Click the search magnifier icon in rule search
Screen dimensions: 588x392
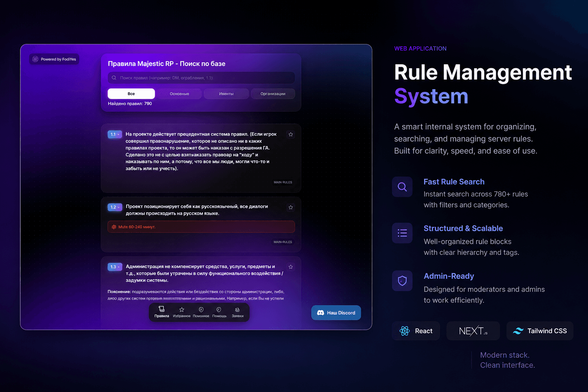[x=114, y=78]
